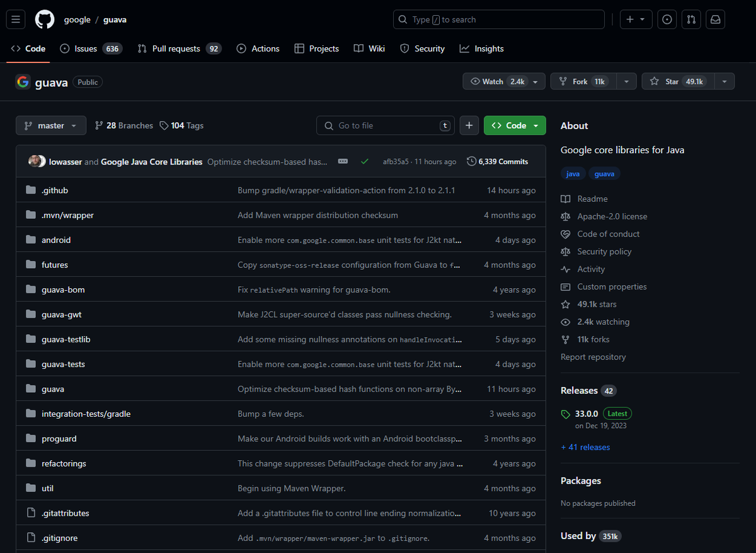Open the Watch notifications dropdown
756x553 pixels.
click(x=504, y=81)
